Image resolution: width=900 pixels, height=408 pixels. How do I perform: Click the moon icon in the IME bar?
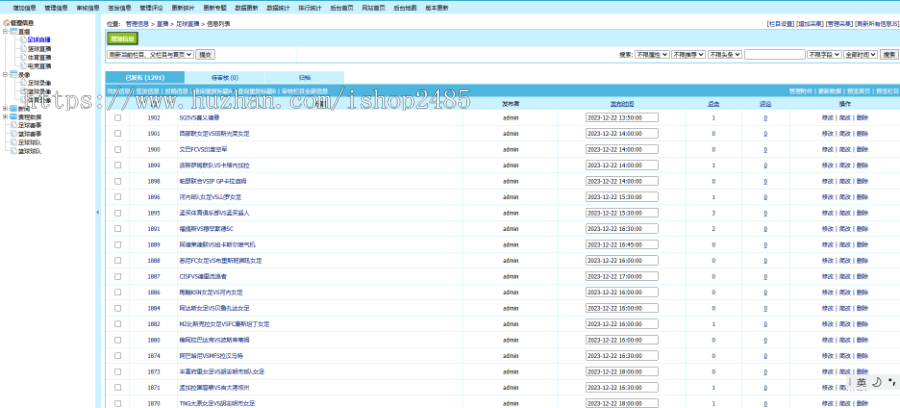tap(876, 382)
